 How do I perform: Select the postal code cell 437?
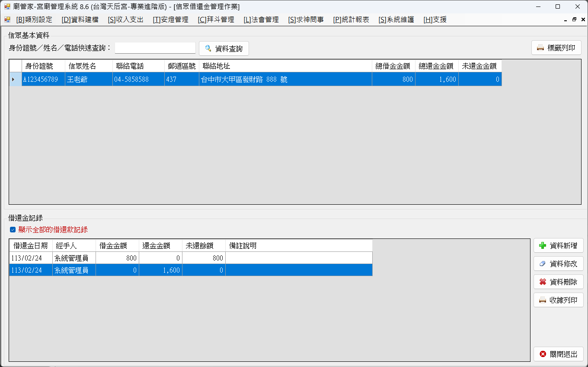point(182,79)
